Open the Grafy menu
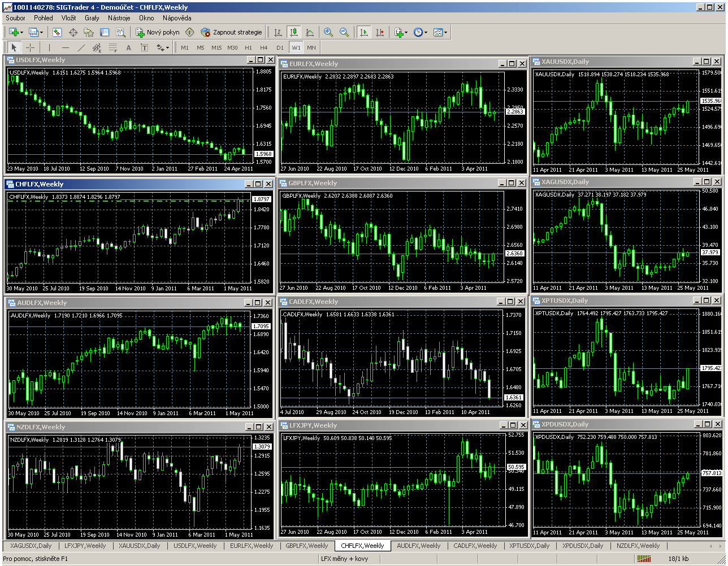 [92, 18]
